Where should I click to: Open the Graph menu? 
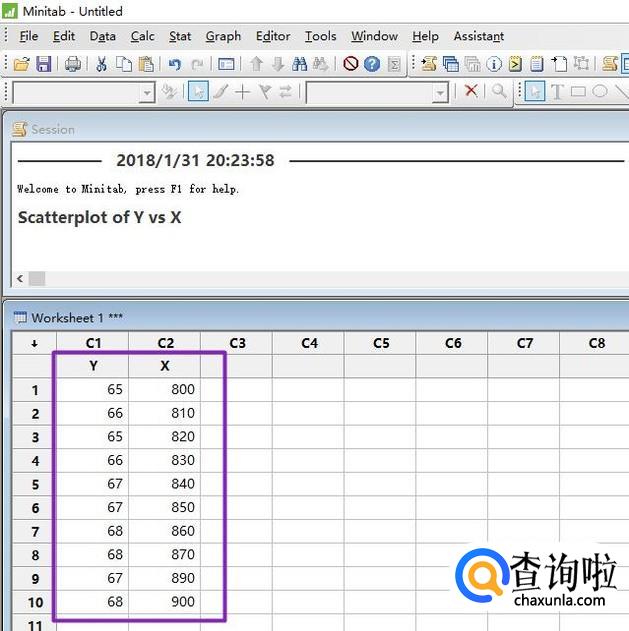[x=223, y=36]
